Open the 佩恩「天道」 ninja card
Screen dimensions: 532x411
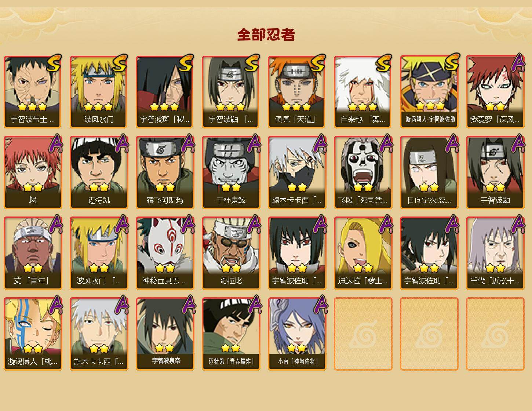[x=297, y=92]
